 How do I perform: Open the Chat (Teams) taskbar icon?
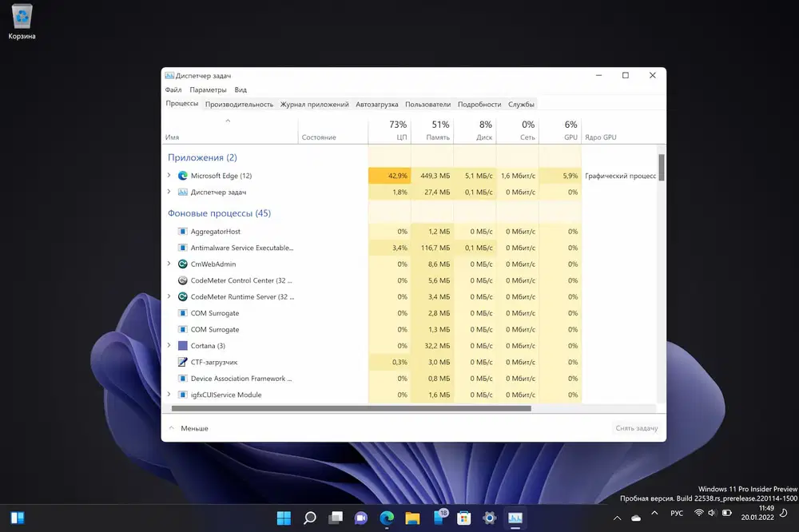pos(361,518)
